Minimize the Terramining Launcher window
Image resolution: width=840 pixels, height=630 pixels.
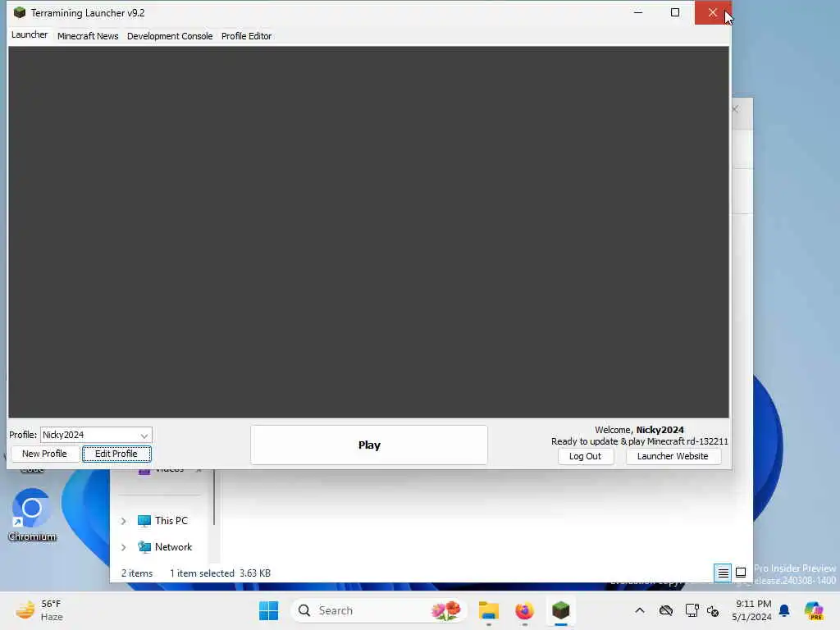[638, 12]
